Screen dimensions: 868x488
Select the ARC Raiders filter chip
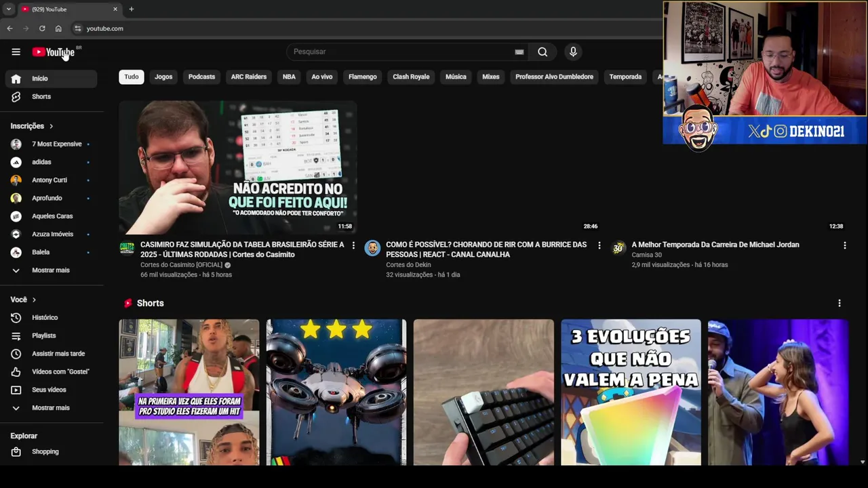click(249, 77)
